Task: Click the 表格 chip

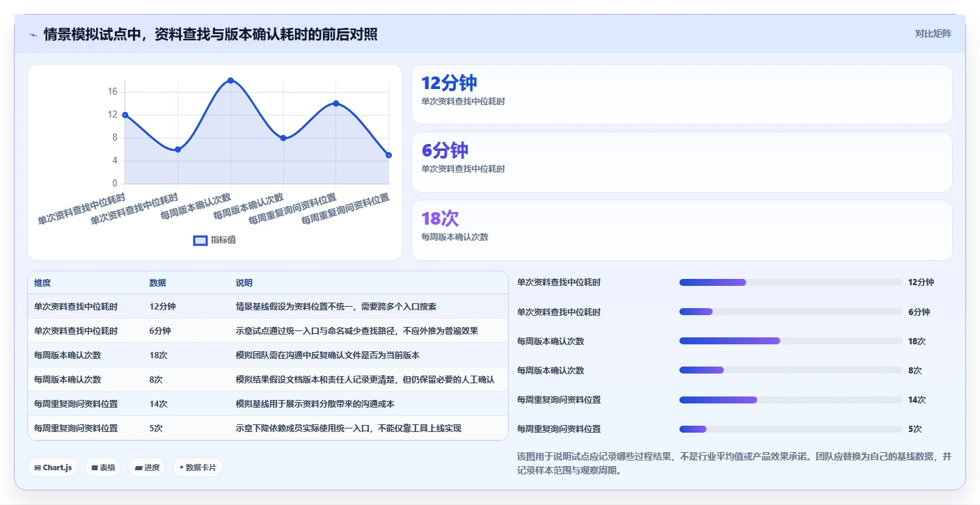Action: click(104, 467)
